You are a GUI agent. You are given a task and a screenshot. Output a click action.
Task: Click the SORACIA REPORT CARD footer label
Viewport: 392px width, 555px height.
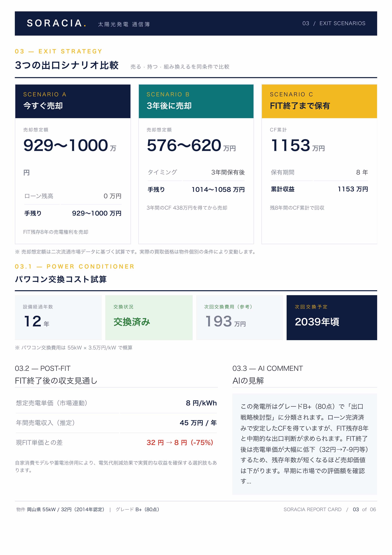point(312,509)
